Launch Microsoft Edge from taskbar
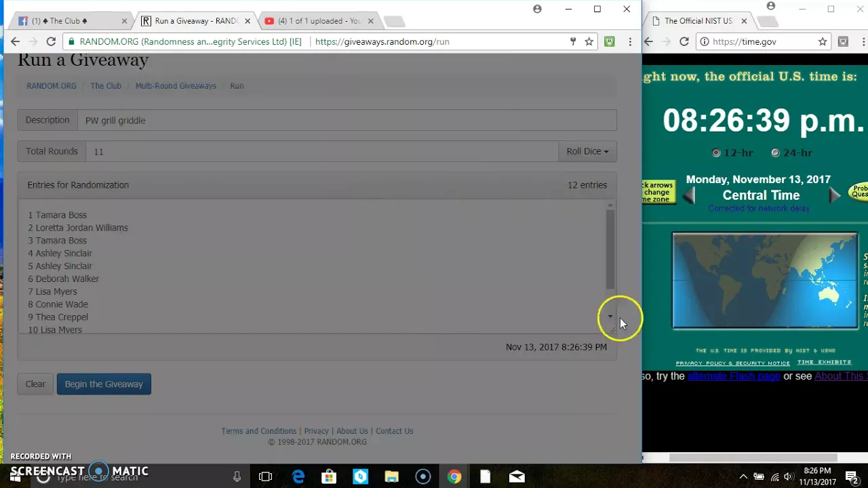 pyautogui.click(x=298, y=476)
